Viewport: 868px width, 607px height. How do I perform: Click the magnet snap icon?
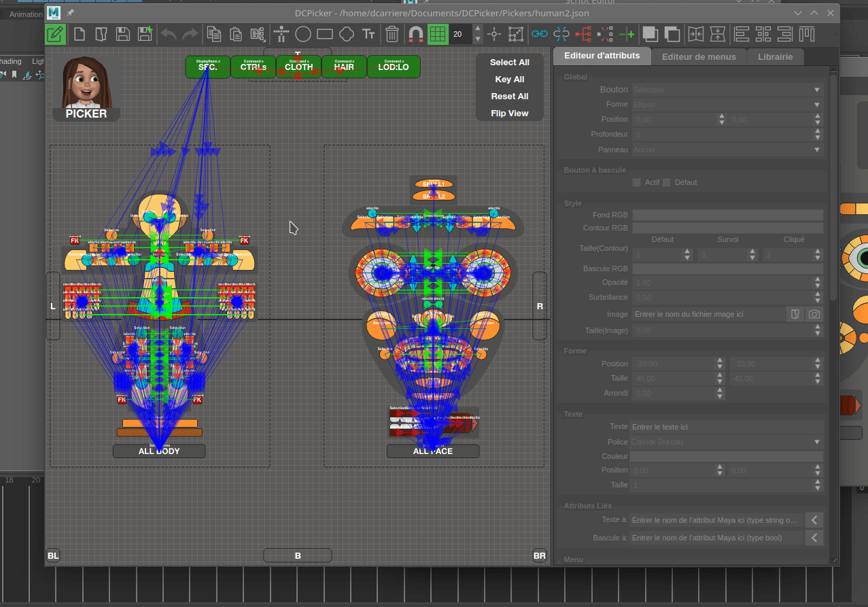pos(415,34)
